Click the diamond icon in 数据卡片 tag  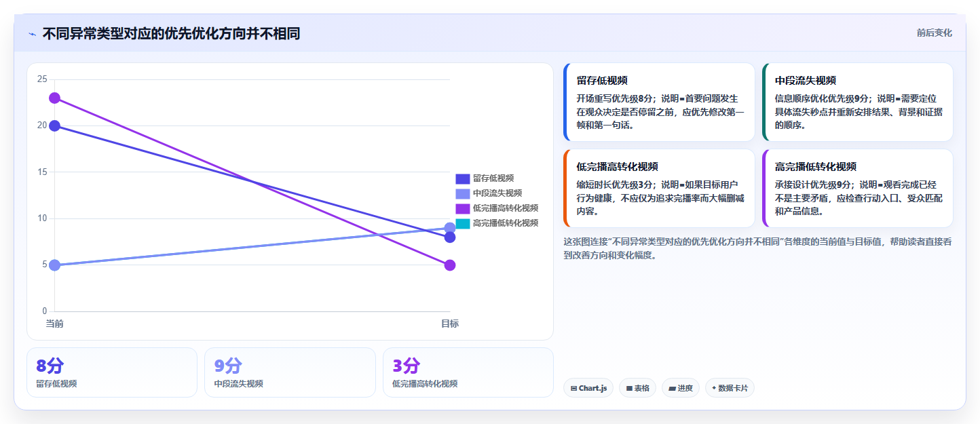point(714,389)
